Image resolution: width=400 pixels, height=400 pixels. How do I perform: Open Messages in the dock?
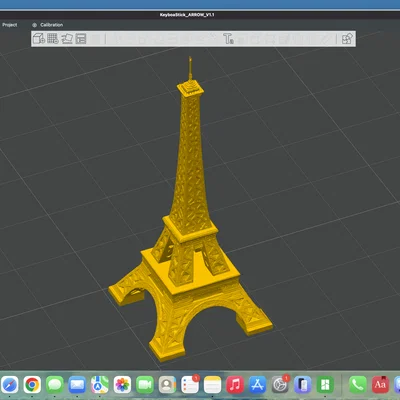[55, 385]
